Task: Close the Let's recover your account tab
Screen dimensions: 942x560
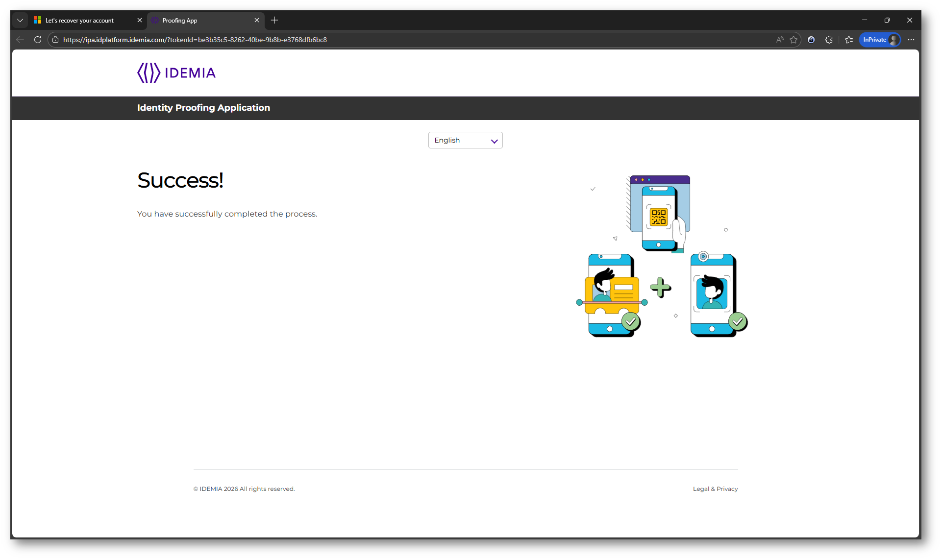Action: pos(140,20)
